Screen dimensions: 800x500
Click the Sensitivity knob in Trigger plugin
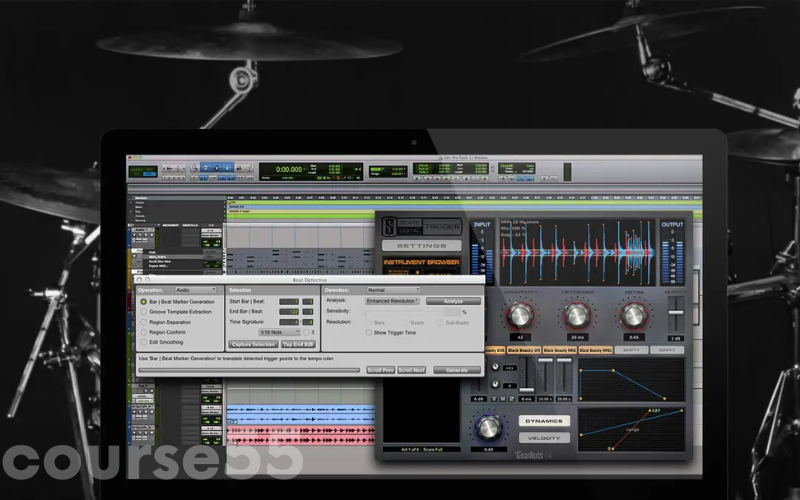520,315
